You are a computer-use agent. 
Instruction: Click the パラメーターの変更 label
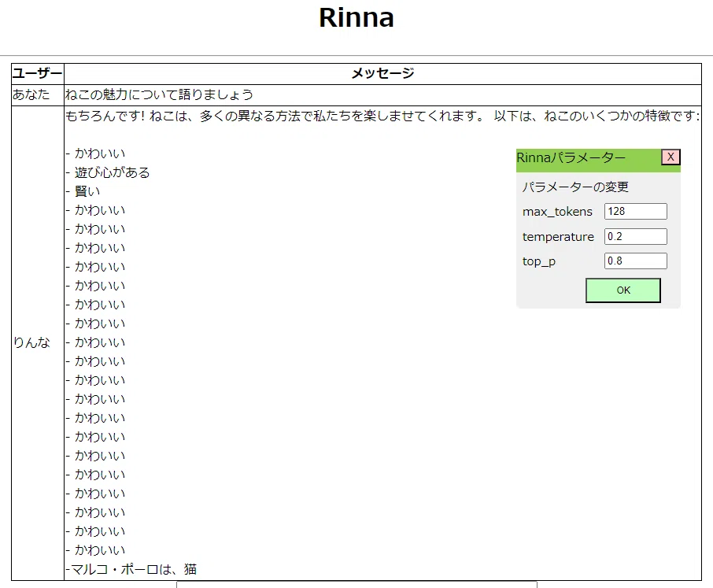pos(575,187)
